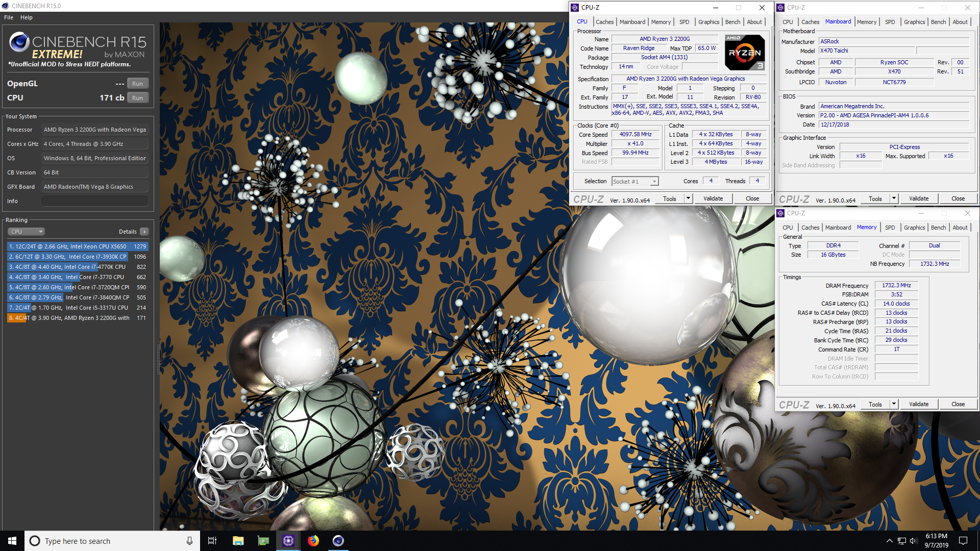
Task: Click Validate in Memory window
Action: pos(919,405)
